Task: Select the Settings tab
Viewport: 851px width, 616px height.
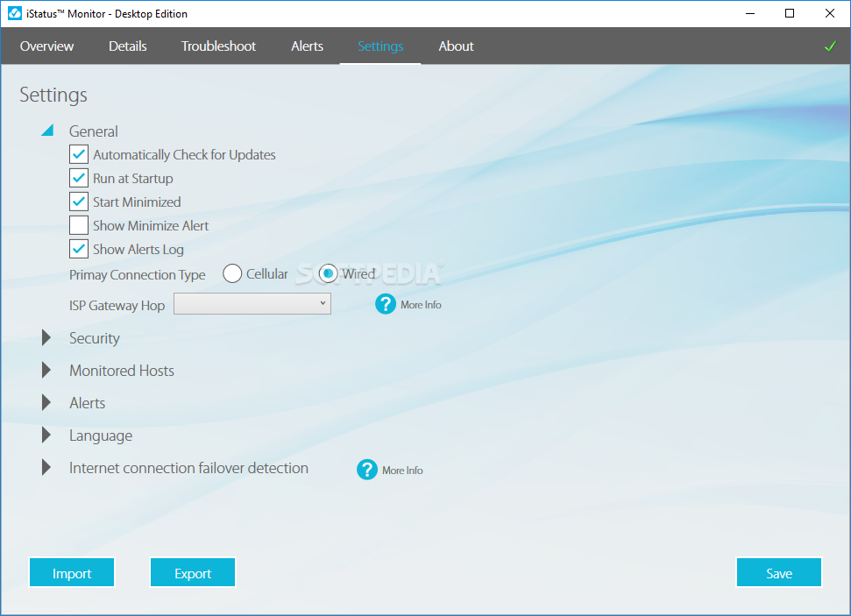Action: 380,46
